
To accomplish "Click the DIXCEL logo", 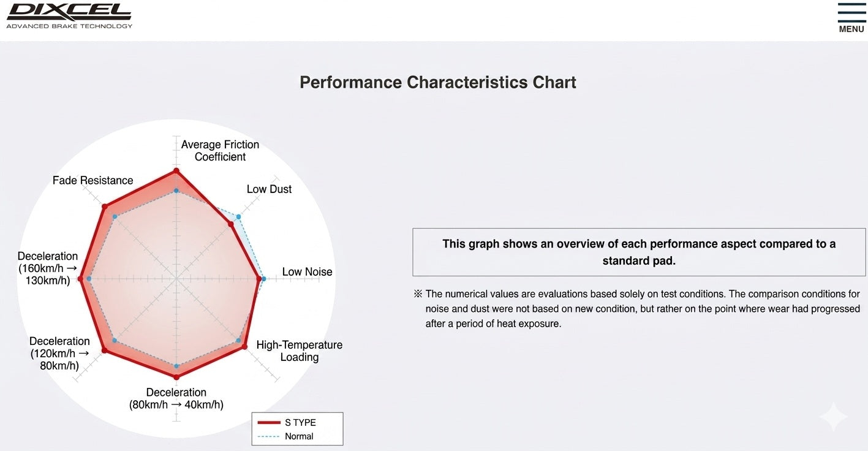I will click(69, 16).
